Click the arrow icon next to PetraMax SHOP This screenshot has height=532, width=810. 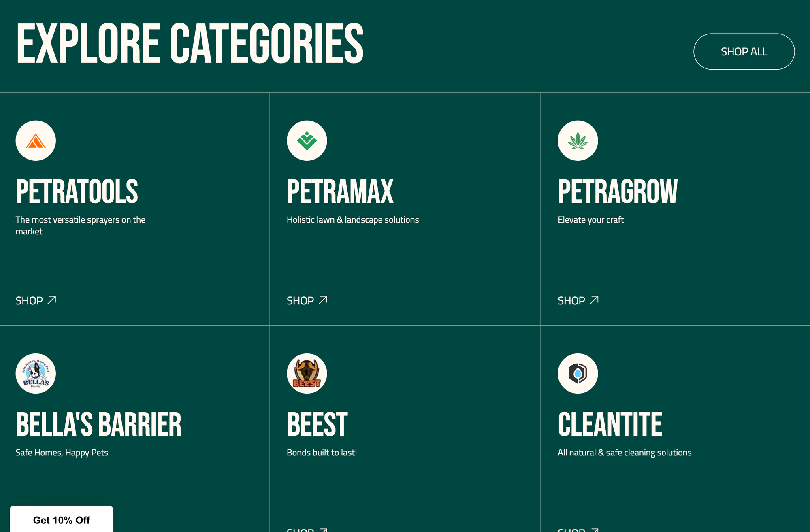click(323, 300)
